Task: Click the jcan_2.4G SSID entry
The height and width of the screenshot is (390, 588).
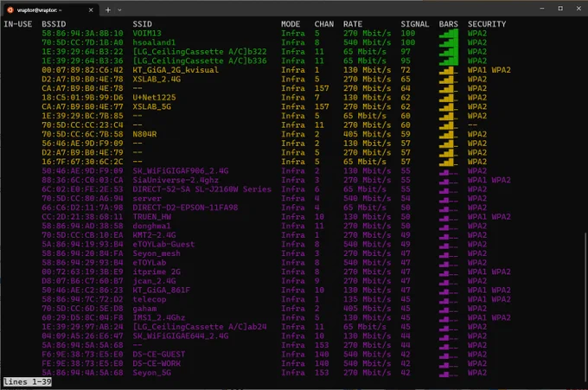Action: (x=154, y=281)
